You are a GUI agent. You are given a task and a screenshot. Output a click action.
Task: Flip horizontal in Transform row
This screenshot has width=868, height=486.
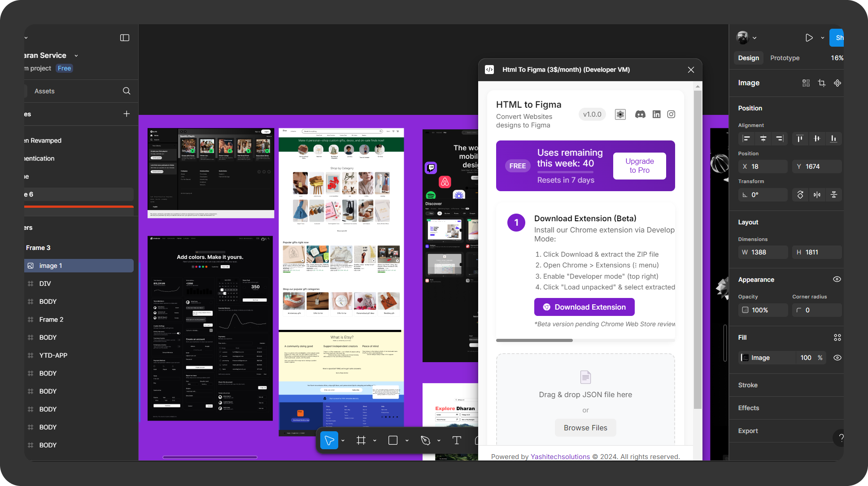pyautogui.click(x=817, y=195)
